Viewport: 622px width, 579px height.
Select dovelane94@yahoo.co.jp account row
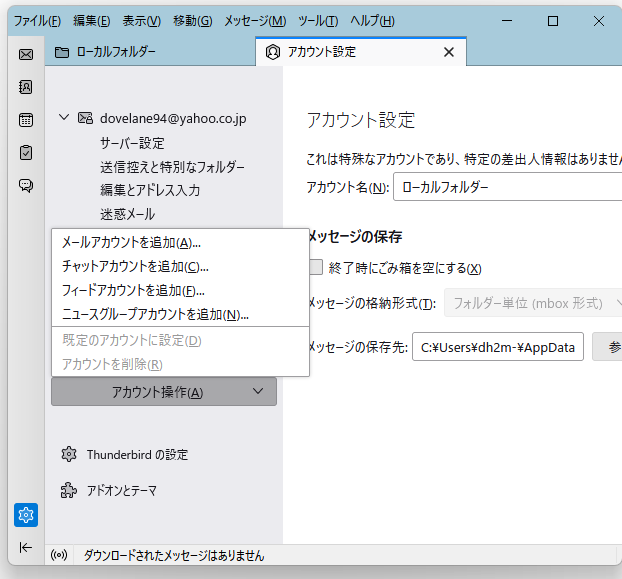(x=164, y=118)
